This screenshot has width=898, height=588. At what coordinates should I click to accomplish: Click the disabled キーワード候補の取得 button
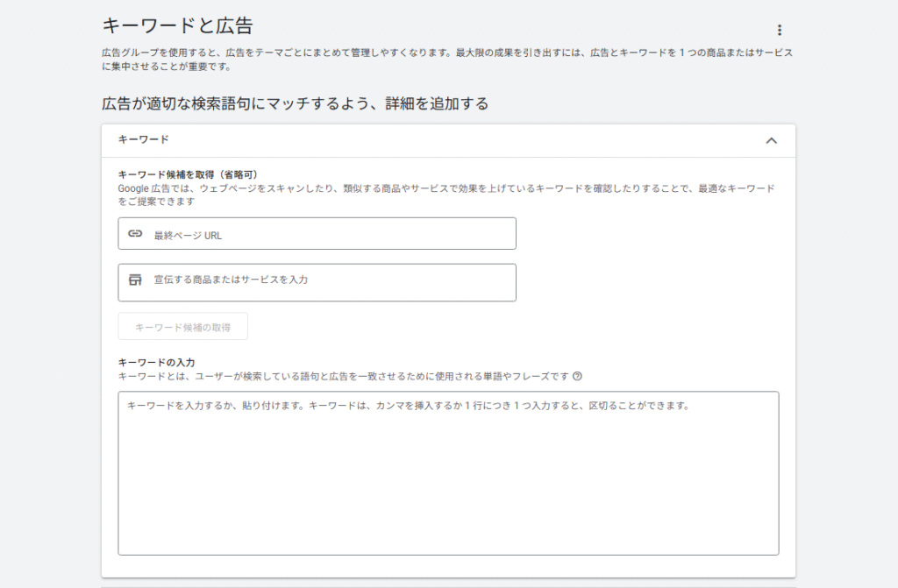[182, 326]
